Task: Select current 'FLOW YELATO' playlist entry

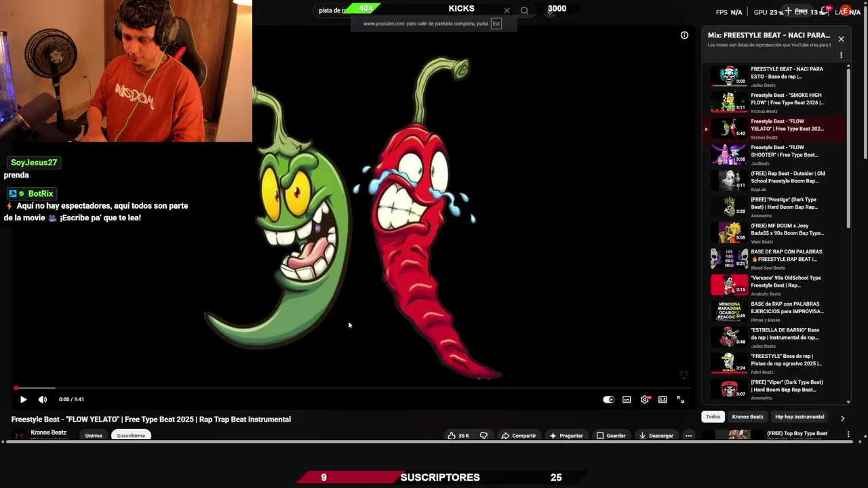Action: [x=773, y=128]
